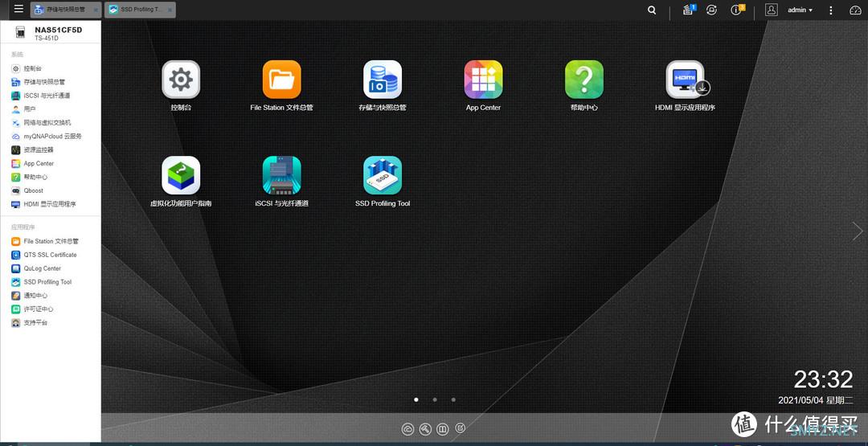This screenshot has height=446, width=868.
Task: Click the 23:32 desktop clock
Action: [x=823, y=379]
